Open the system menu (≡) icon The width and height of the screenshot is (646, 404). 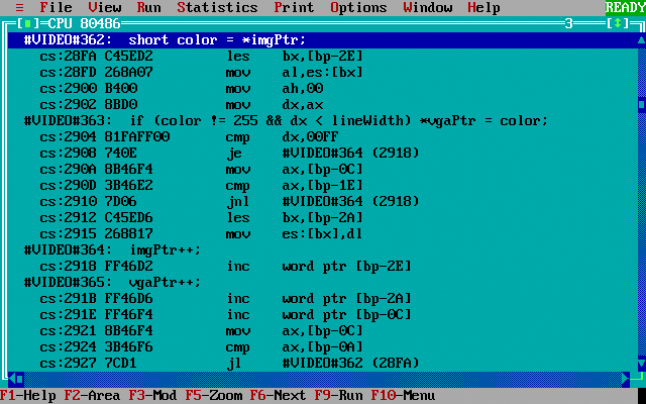point(19,7)
